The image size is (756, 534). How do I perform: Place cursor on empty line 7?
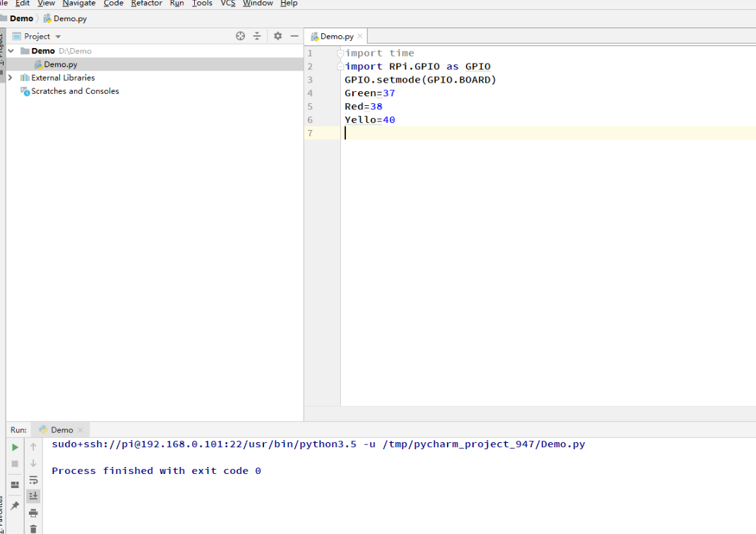(x=548, y=133)
